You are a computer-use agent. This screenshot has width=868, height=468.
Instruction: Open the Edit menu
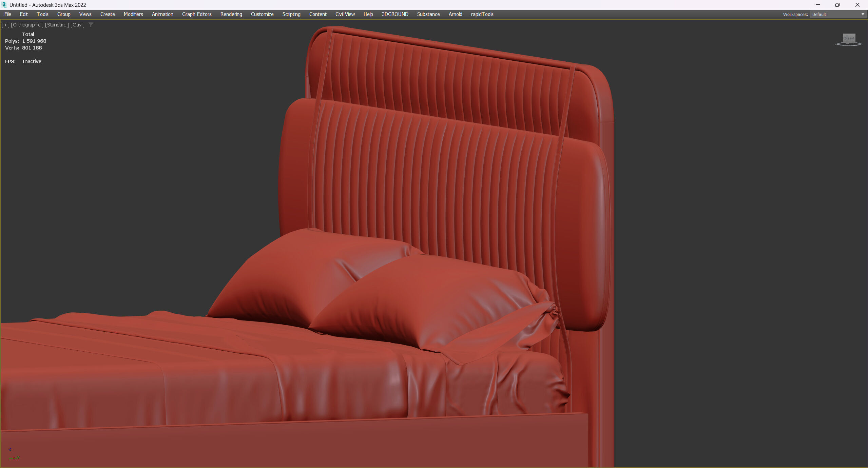point(24,14)
